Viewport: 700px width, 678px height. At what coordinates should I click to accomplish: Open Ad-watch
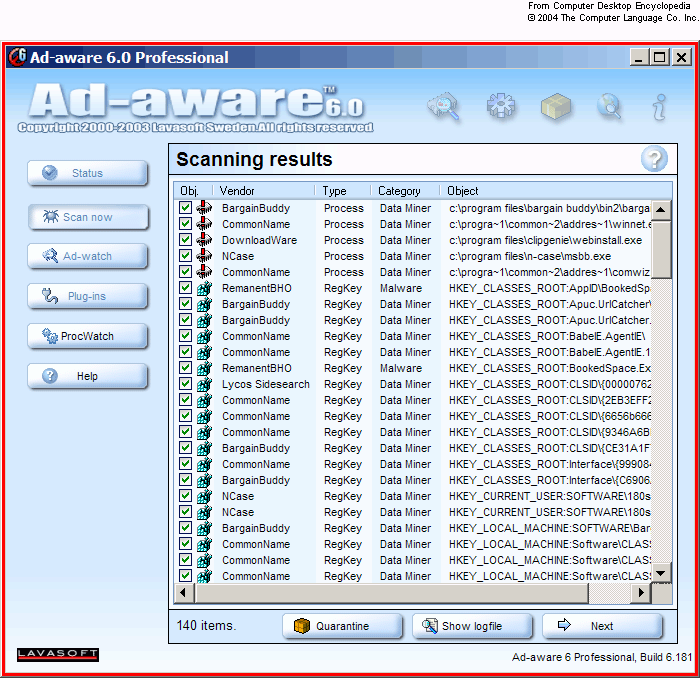coord(88,256)
